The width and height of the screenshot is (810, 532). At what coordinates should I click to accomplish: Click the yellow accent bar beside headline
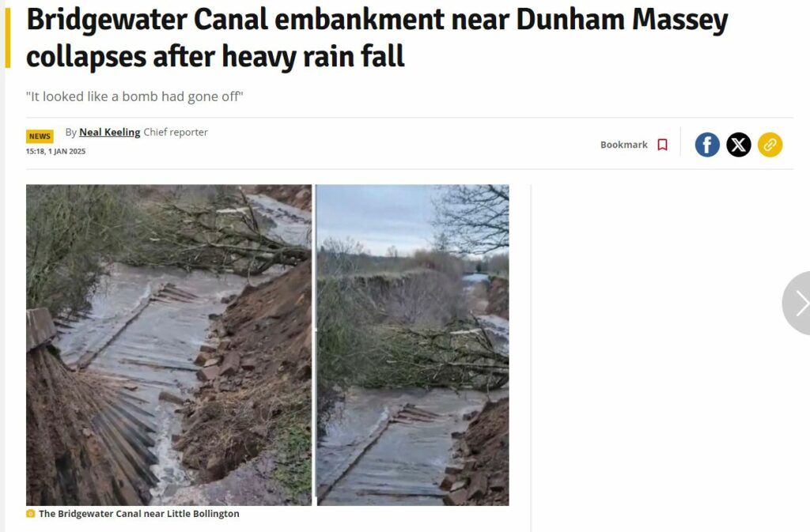pyautogui.click(x=8, y=38)
